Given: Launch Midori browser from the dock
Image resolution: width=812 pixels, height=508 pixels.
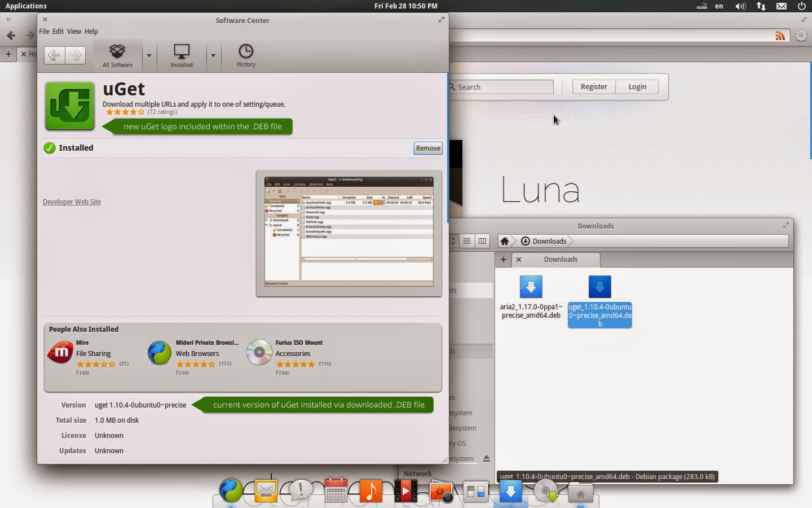Looking at the screenshot, I should [x=231, y=491].
